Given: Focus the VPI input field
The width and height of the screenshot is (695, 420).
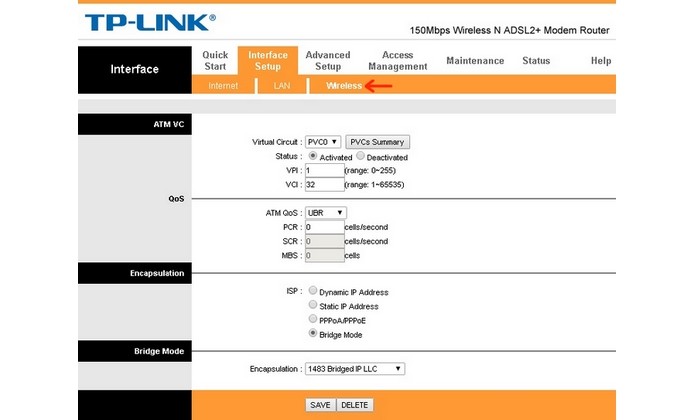Looking at the screenshot, I should (x=324, y=171).
